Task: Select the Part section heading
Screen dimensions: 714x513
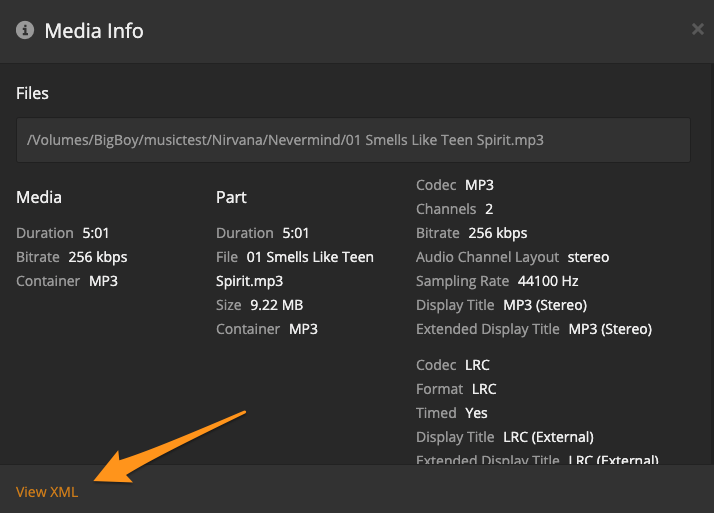Action: [x=231, y=197]
